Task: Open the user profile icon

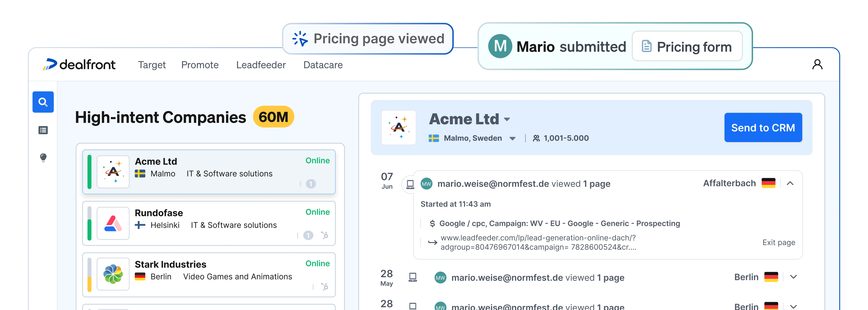Action: [817, 64]
